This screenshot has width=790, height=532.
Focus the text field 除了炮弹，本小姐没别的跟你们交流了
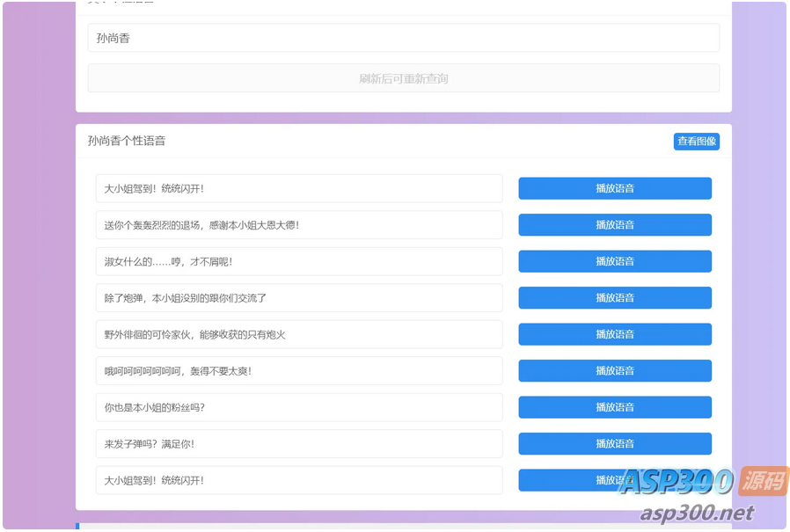(298, 298)
